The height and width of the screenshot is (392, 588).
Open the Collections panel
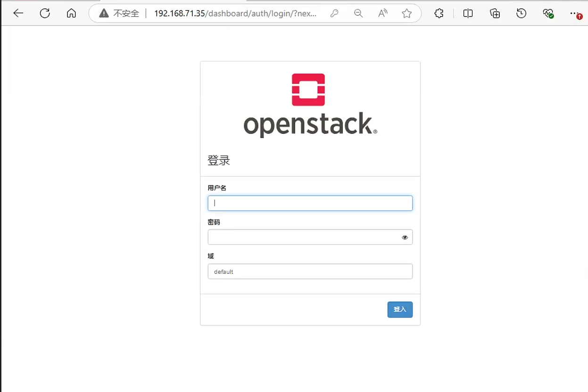pyautogui.click(x=495, y=14)
